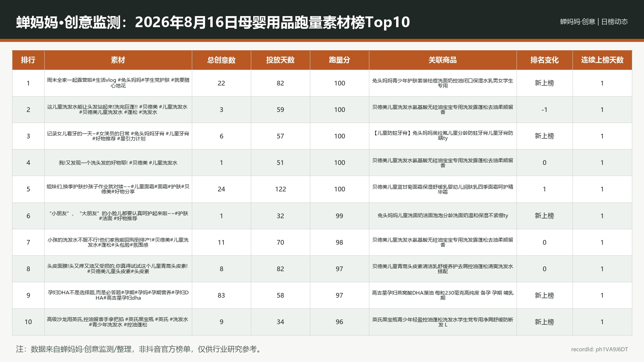Click 新上榜 in the rank 1 row
The width and height of the screenshot is (644, 362).
click(x=544, y=83)
